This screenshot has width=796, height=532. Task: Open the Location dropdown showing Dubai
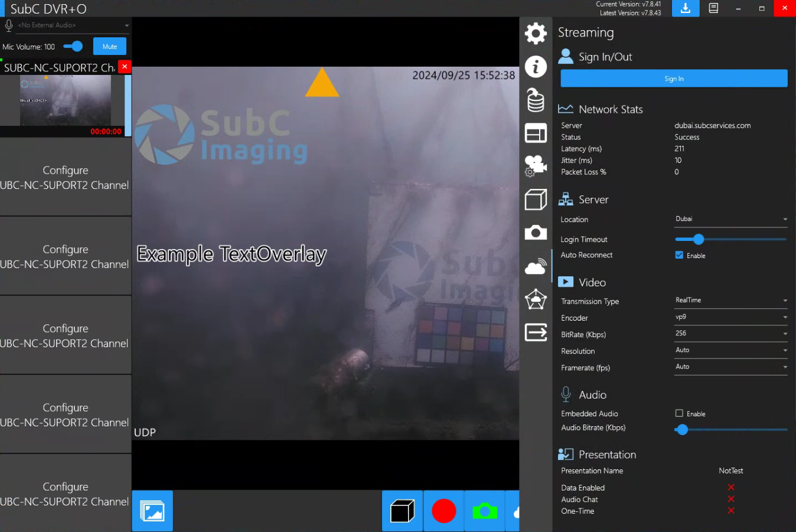[x=731, y=219]
